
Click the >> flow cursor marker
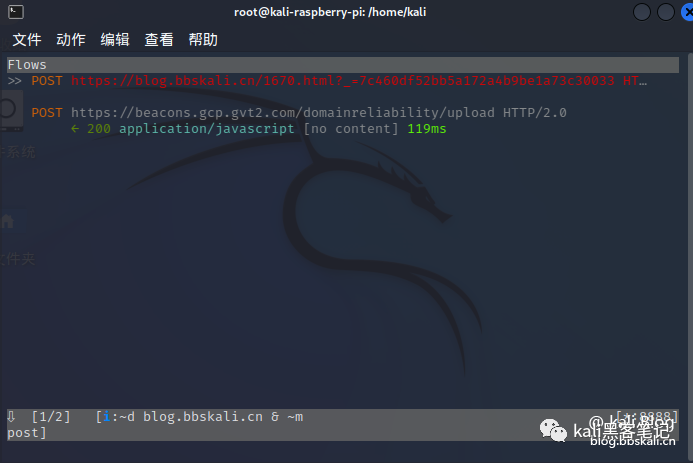(x=15, y=81)
